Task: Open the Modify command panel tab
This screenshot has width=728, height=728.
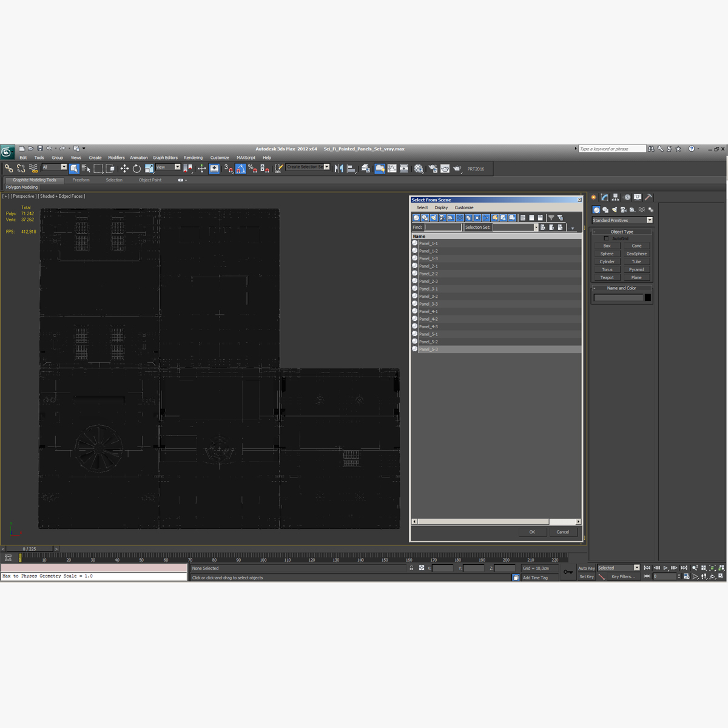Action: pos(604,197)
